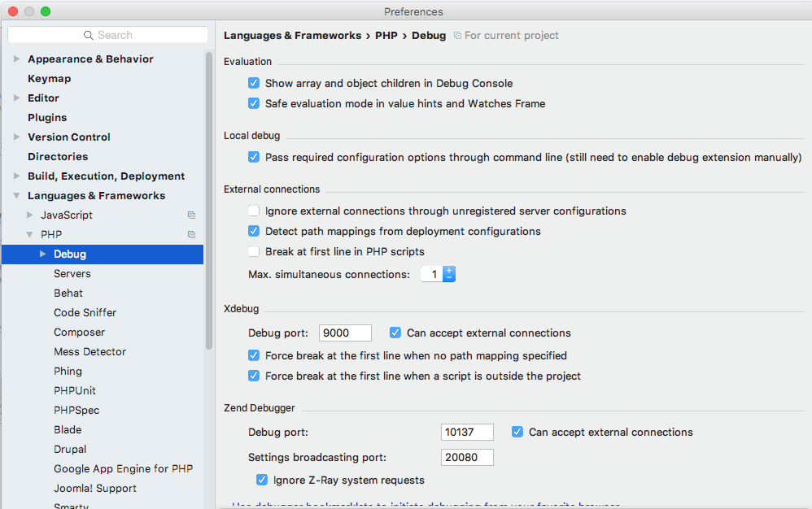The width and height of the screenshot is (812, 509).
Task: Click the Max. simultaneous connections value field
Action: tap(432, 274)
